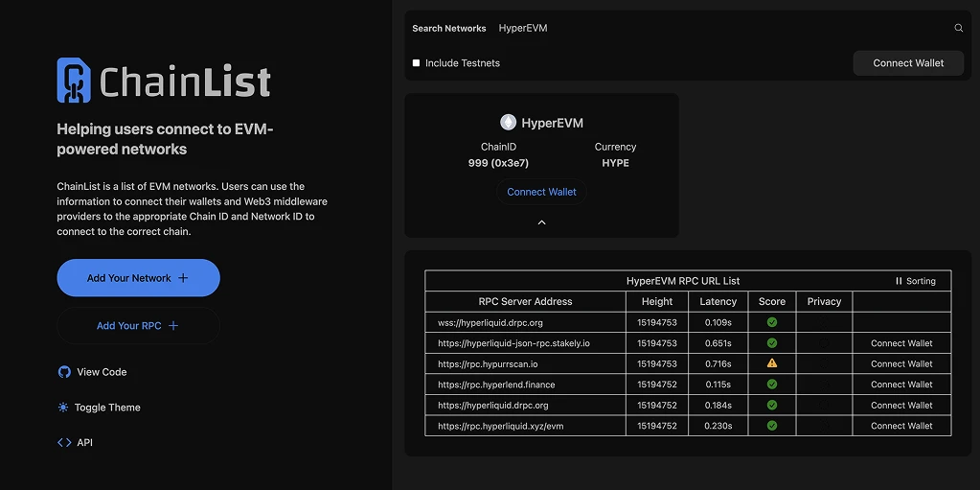Click the code brackets icon beside API

pos(64,442)
